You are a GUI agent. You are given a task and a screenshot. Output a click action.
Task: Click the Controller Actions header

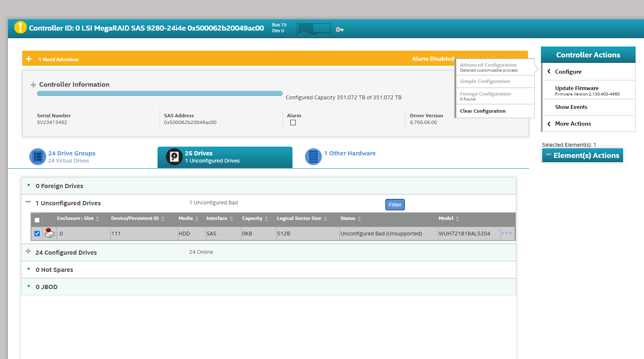(x=588, y=55)
